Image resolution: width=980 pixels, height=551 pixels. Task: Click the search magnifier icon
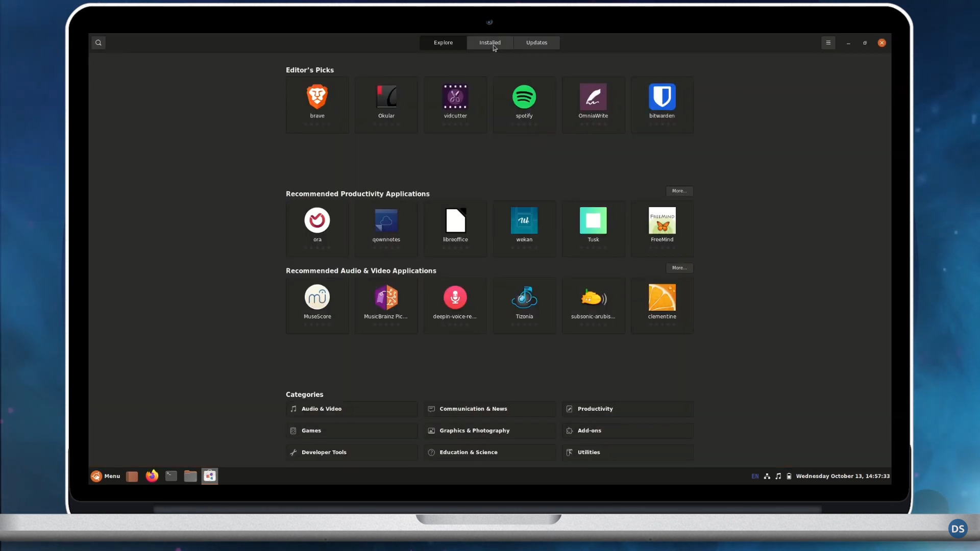point(99,43)
